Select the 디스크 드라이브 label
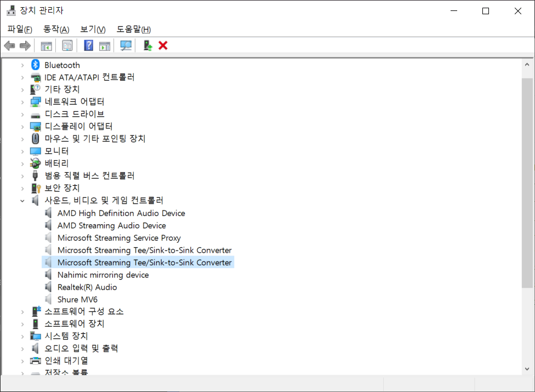535x392 pixels. click(75, 114)
